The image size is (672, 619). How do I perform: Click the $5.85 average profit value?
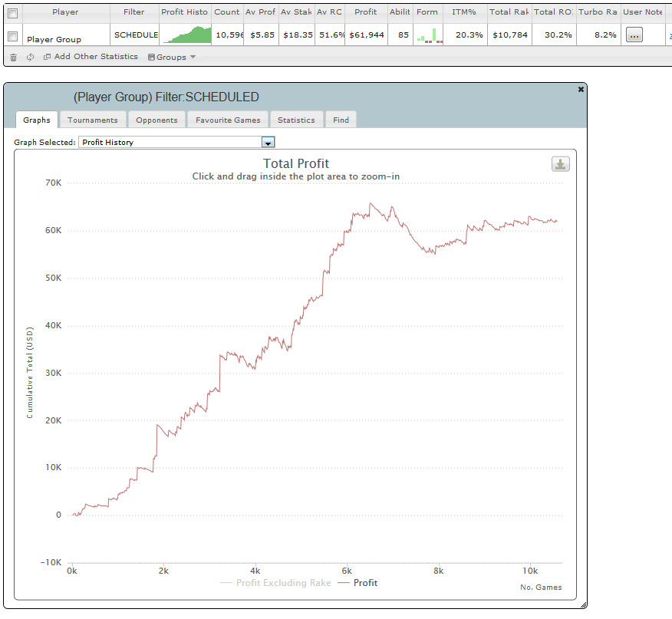point(262,35)
